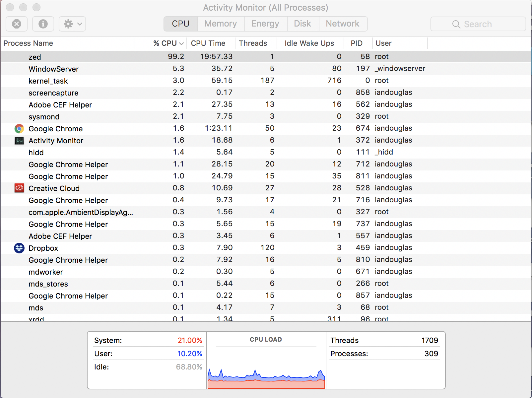
Task: Toggle sort order on % CPU column
Action: (x=161, y=43)
